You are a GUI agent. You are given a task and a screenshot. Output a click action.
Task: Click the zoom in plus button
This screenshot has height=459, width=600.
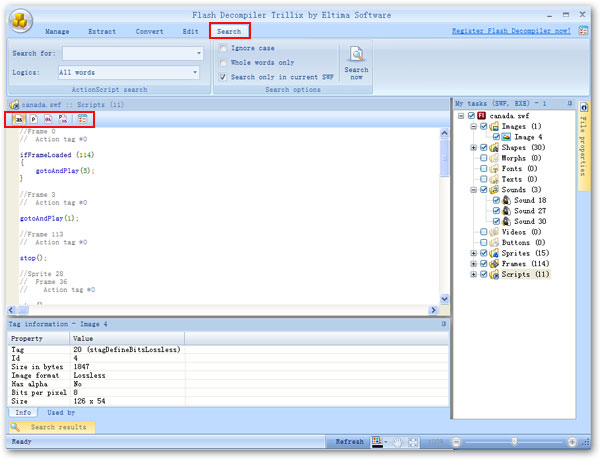tap(572, 442)
